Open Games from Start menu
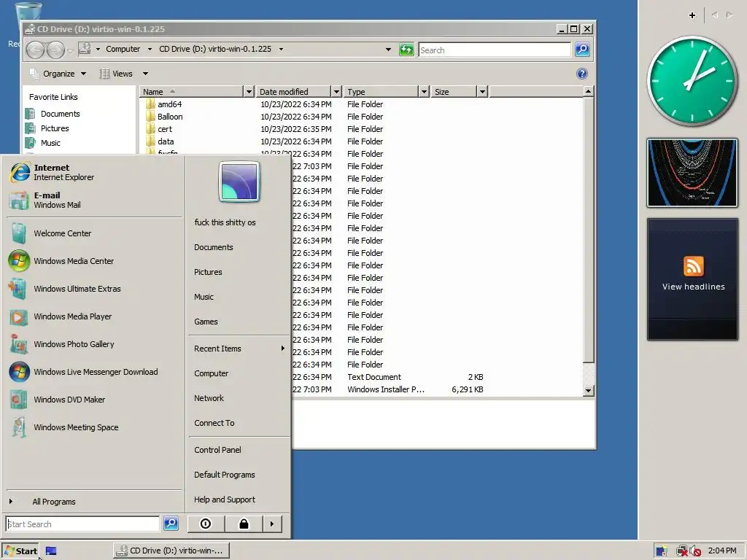 pos(206,322)
